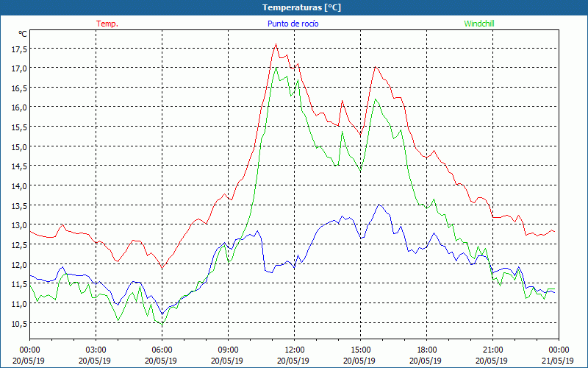The image size is (588, 368).
Task: Click the "11,0" y-axis value
Action: coord(19,304)
